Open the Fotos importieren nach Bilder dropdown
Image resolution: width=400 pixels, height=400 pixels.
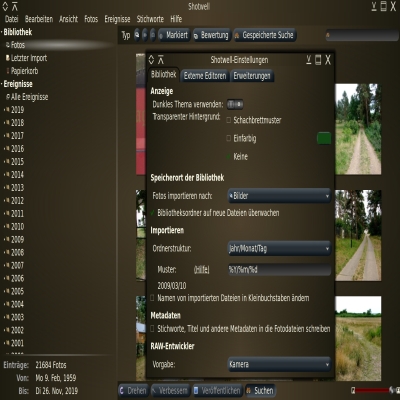point(279,196)
